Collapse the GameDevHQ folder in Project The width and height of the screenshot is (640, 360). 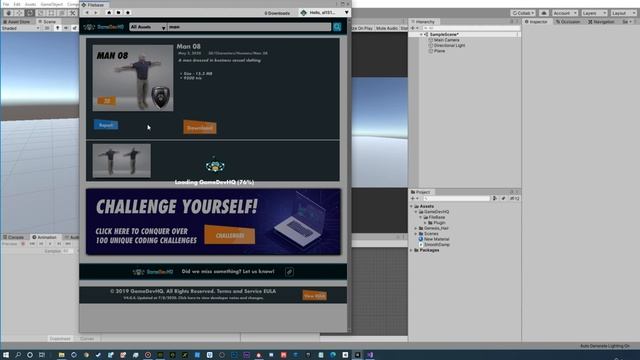416,212
